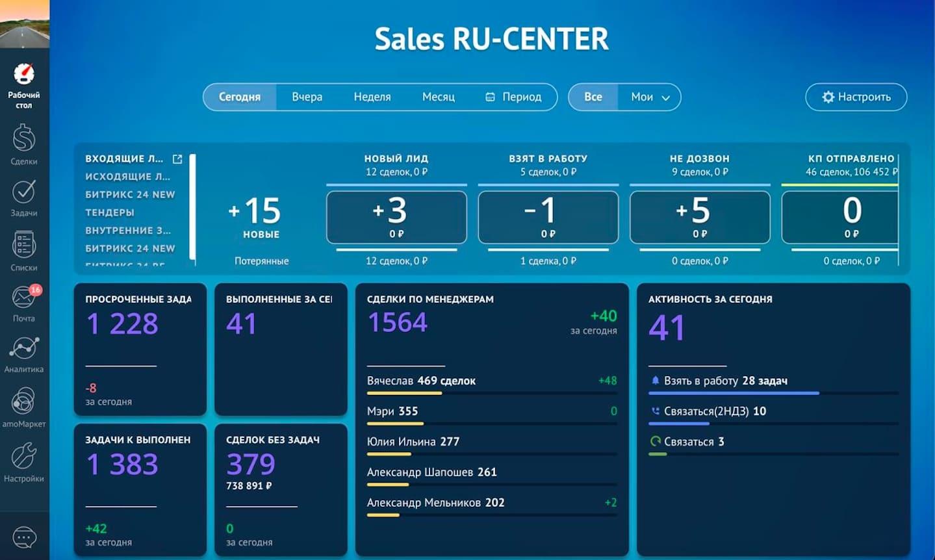Screen dimensions: 935x560
Task: Click the bell icon next to Взять в работу
Action: (x=655, y=381)
